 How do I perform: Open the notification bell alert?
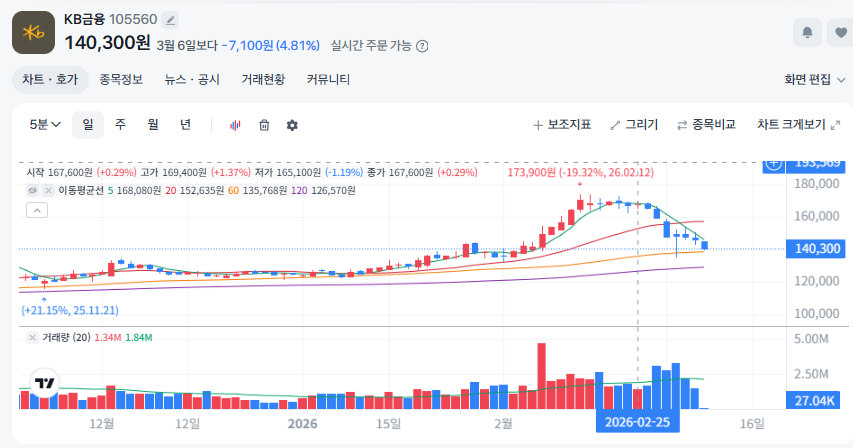click(807, 33)
